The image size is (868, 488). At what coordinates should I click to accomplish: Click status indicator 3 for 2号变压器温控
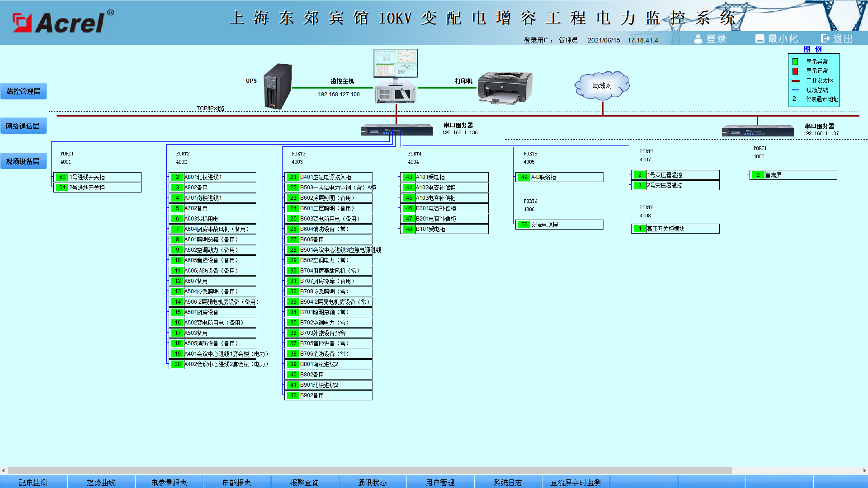640,185
